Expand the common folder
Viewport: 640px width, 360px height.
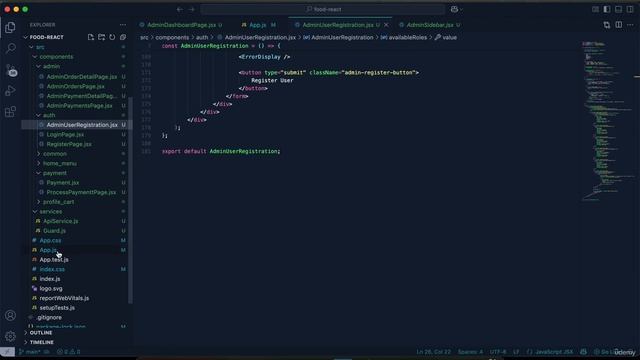pos(55,154)
